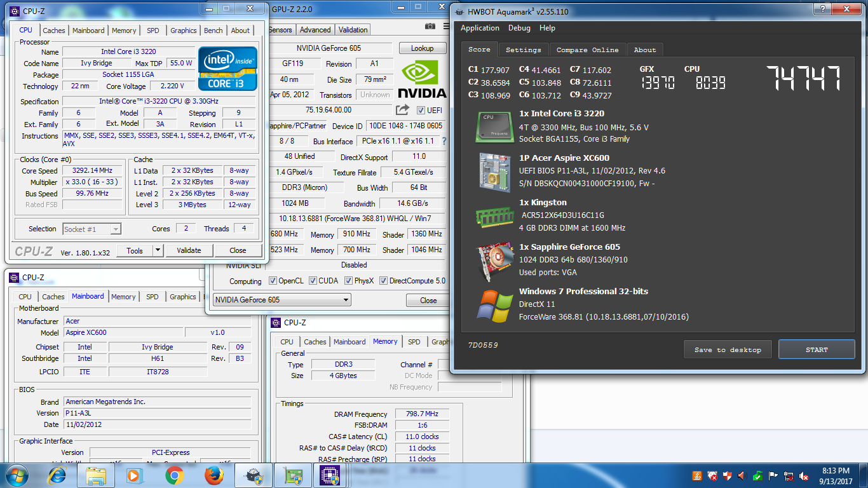Open the Windows Start orb
This screenshot has height=488, width=868.
pyautogui.click(x=16, y=475)
